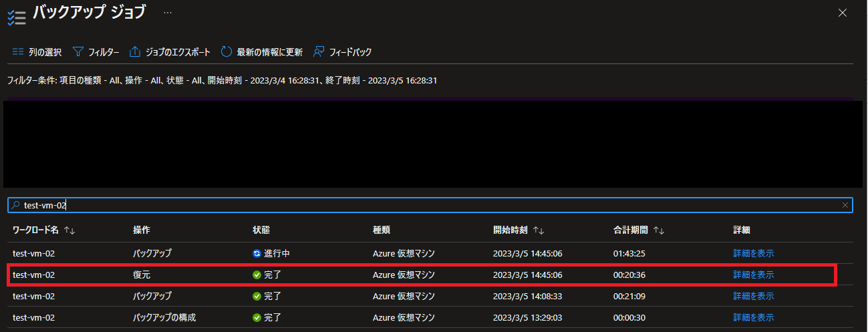The width and height of the screenshot is (868, 332).
Task: Click the completed check icon in 復元 row
Action: coord(257,275)
